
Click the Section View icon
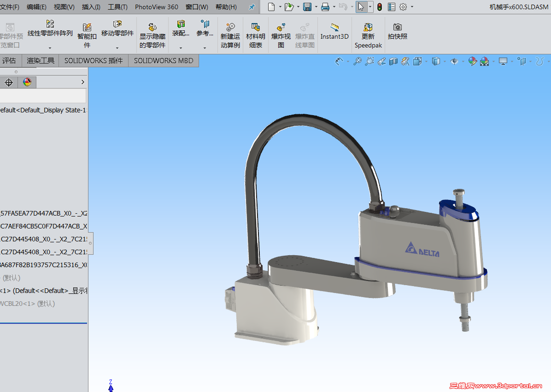pyautogui.click(x=393, y=61)
